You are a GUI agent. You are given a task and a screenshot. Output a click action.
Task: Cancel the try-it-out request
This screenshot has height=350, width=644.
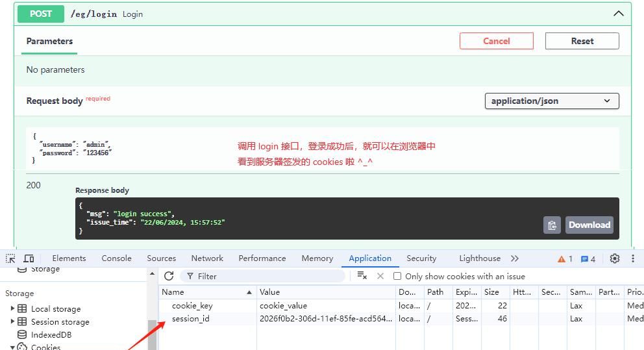[496, 41]
